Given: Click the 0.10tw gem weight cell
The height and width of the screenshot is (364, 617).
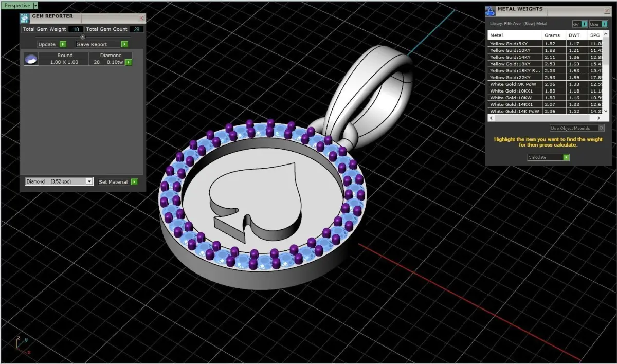Looking at the screenshot, I should point(115,62).
